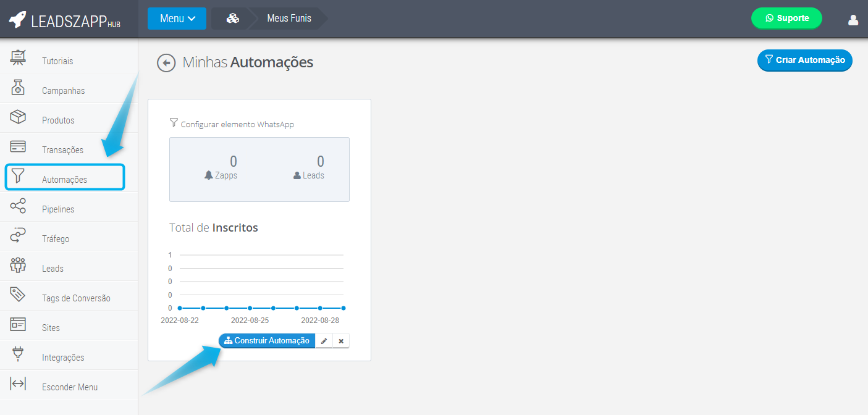Viewport: 868px width, 415px height.
Task: Delete automation with the X icon
Action: [x=341, y=341]
